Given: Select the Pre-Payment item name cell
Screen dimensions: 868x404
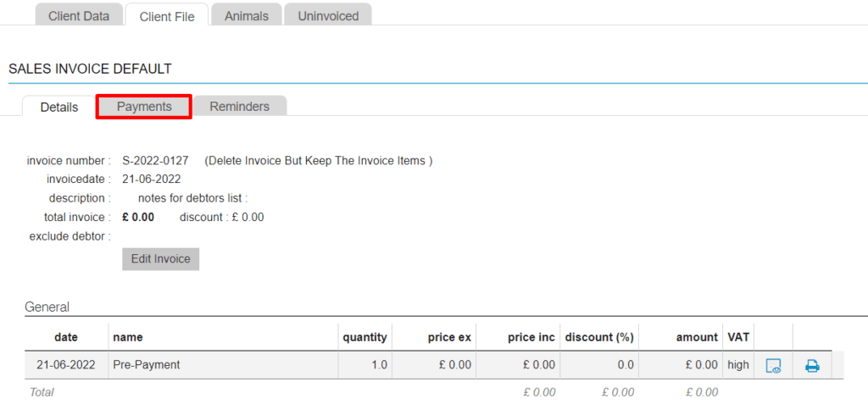Looking at the screenshot, I should tap(147, 365).
